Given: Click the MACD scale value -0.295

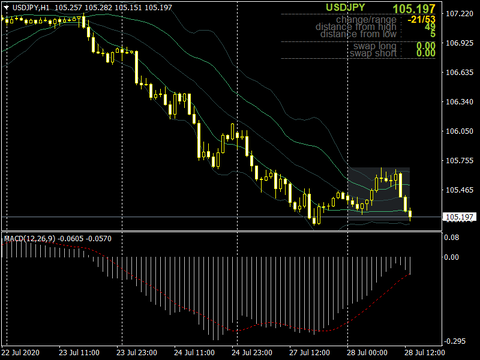Looking at the screenshot, I should click(x=455, y=341).
